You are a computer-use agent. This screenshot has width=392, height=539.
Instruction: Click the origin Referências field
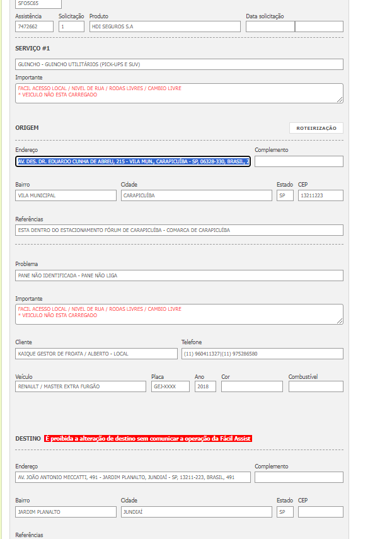pos(179,230)
